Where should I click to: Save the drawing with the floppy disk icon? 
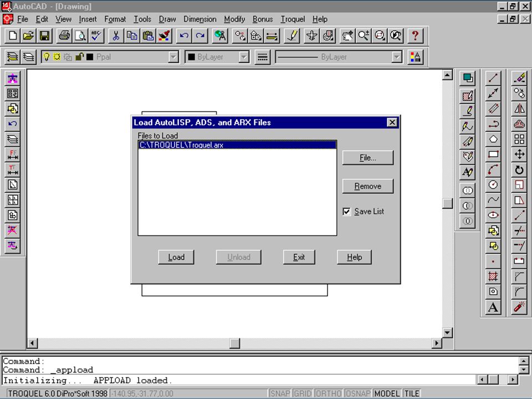click(x=44, y=35)
